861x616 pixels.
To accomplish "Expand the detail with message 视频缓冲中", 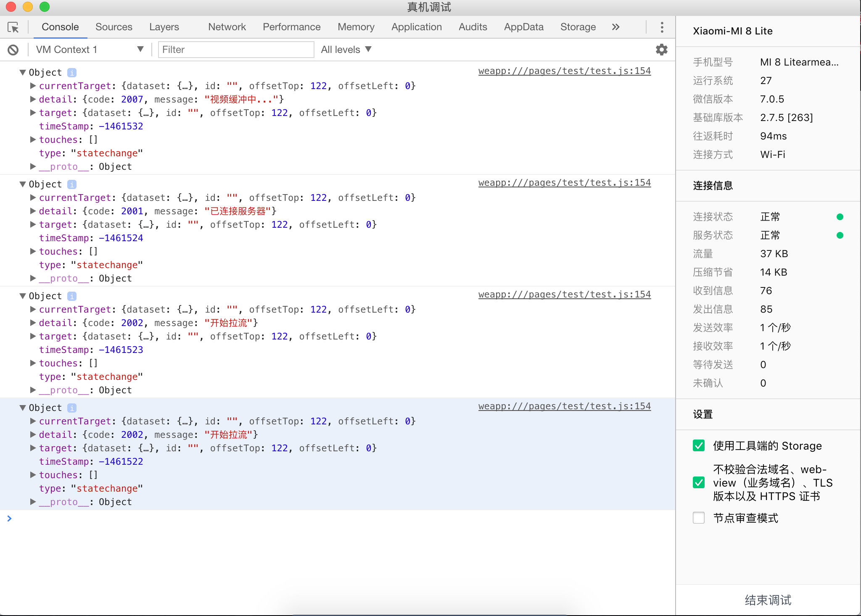I will (33, 99).
